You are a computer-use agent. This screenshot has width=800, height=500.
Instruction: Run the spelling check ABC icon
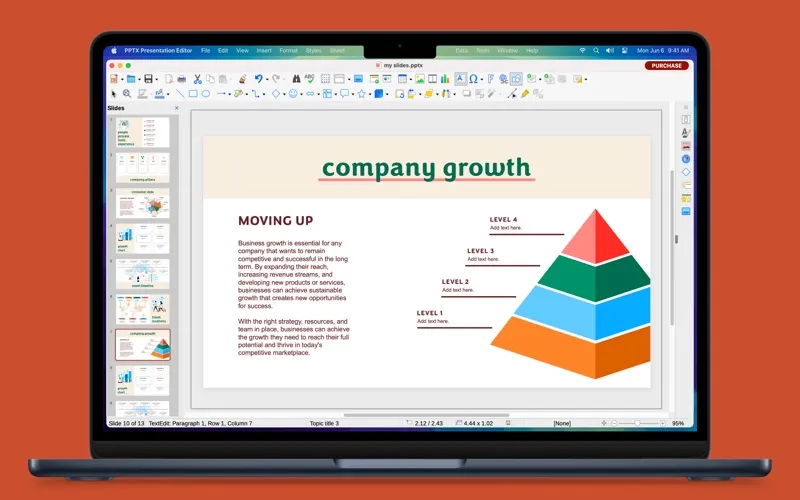pos(309,79)
